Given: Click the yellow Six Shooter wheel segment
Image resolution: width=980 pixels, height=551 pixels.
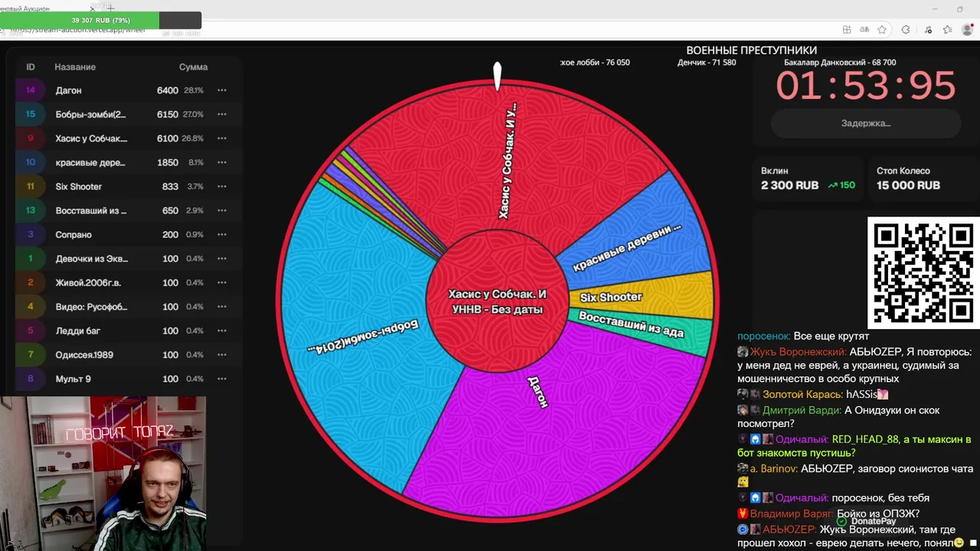Looking at the screenshot, I should click(643, 295).
